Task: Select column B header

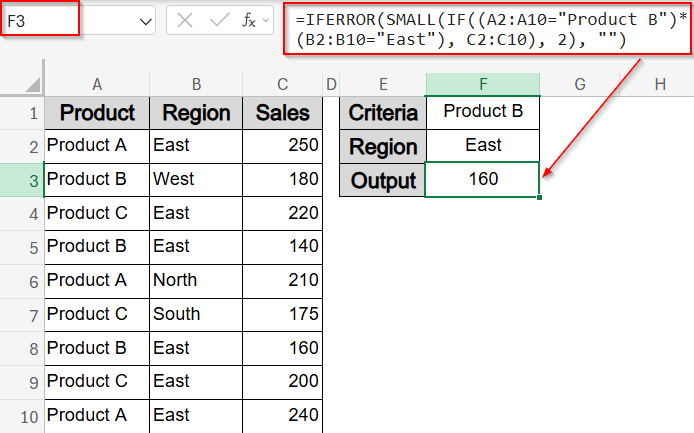Action: click(x=196, y=84)
